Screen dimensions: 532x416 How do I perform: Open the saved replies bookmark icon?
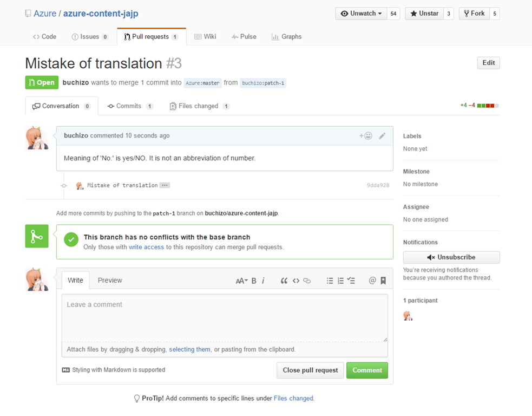click(383, 281)
